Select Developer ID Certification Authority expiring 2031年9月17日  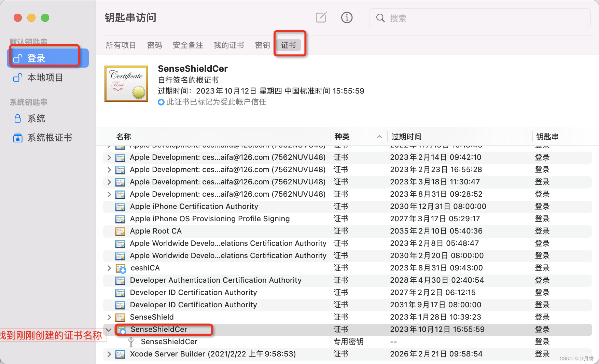(348, 305)
